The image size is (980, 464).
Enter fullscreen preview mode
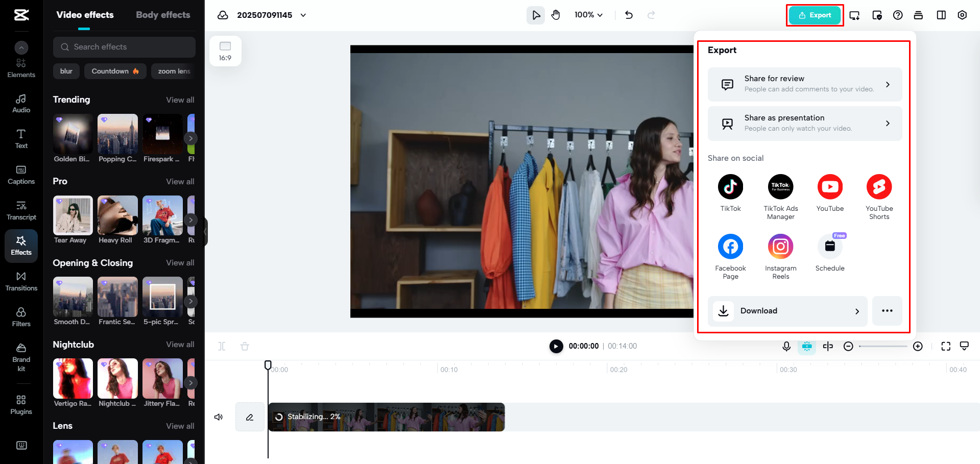click(x=945, y=346)
